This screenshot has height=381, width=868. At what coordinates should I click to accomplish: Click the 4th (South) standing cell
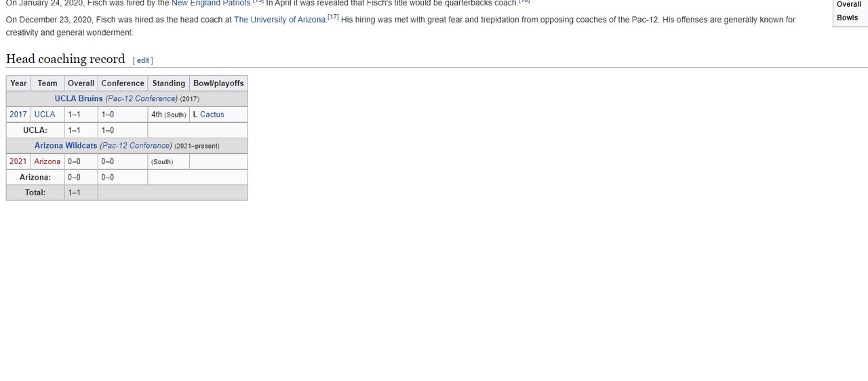tap(169, 115)
